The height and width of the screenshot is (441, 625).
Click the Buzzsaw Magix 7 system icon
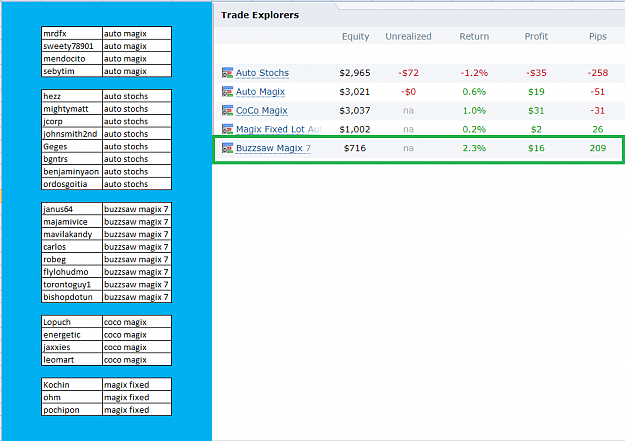227,148
